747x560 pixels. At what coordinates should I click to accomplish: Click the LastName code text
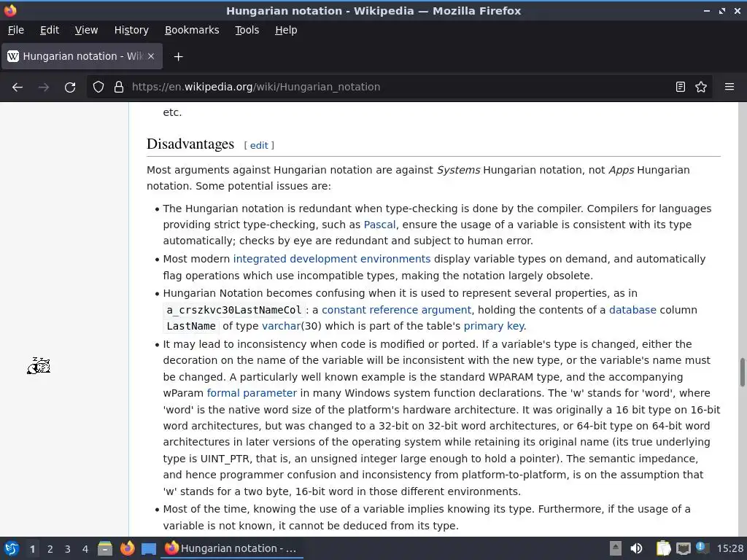(191, 326)
